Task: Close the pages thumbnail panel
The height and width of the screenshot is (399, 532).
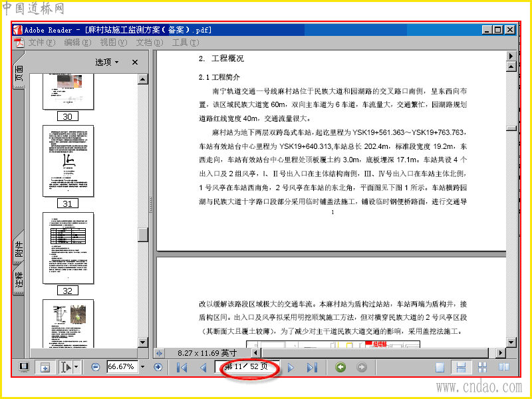Action: tap(135, 62)
